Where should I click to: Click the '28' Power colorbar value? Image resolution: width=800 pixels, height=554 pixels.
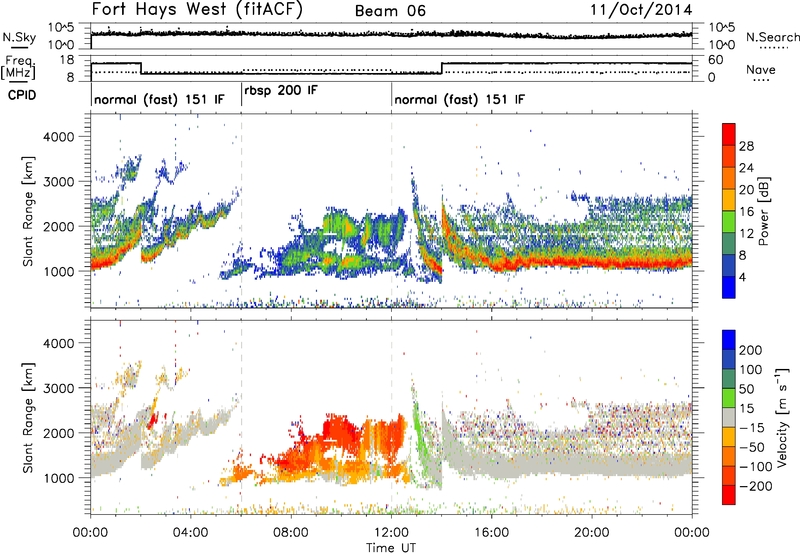click(746, 146)
